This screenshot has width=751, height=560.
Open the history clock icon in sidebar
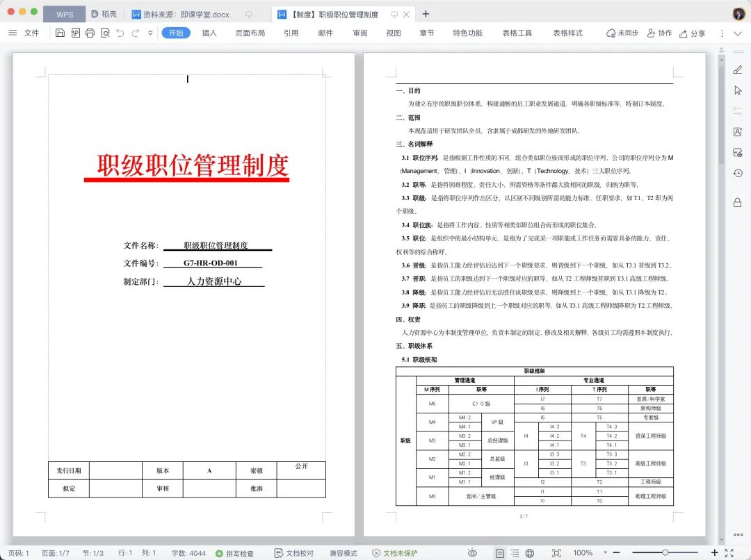point(738,173)
